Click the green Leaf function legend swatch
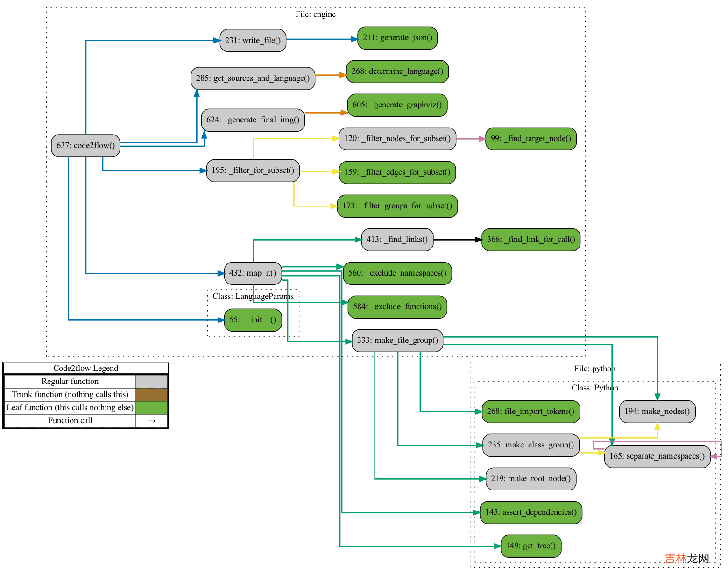This screenshot has width=728, height=575. [151, 407]
